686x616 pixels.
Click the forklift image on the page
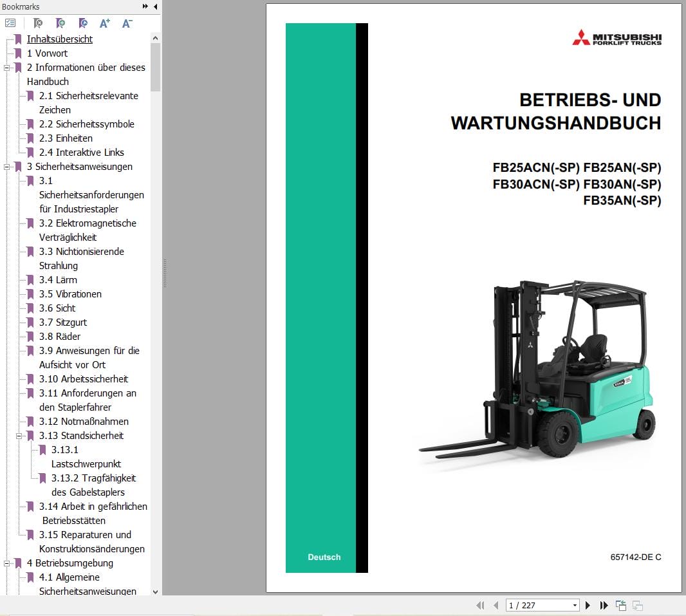point(537,371)
